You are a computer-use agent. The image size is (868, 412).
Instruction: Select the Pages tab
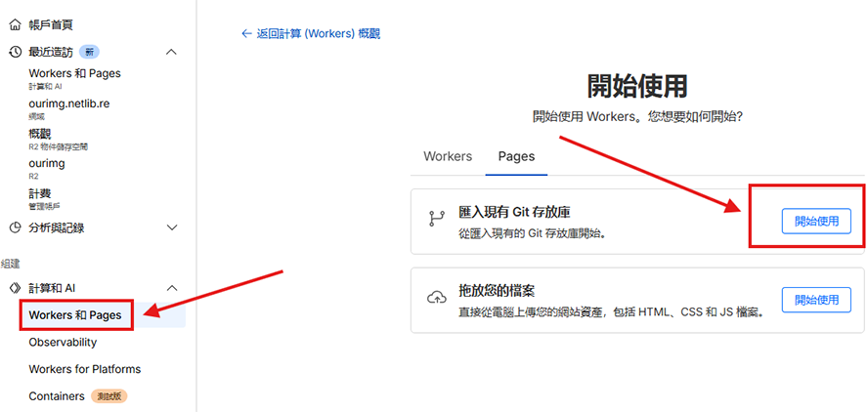point(516,156)
